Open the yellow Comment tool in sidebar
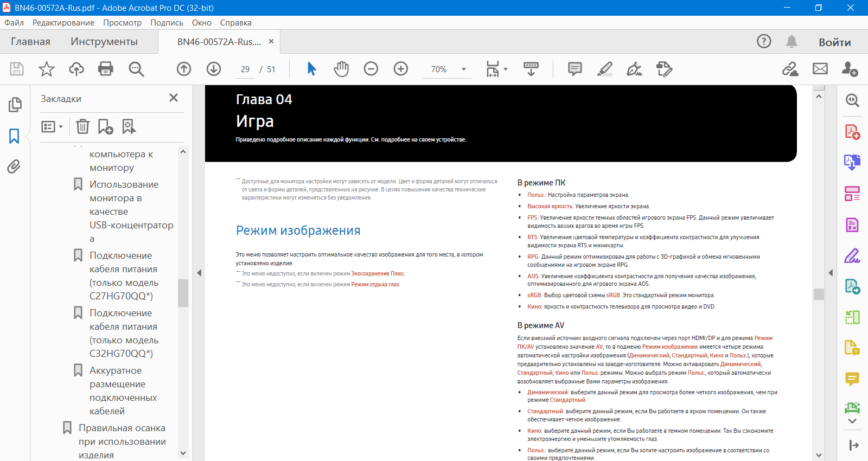The height and width of the screenshot is (461, 868). [x=852, y=379]
